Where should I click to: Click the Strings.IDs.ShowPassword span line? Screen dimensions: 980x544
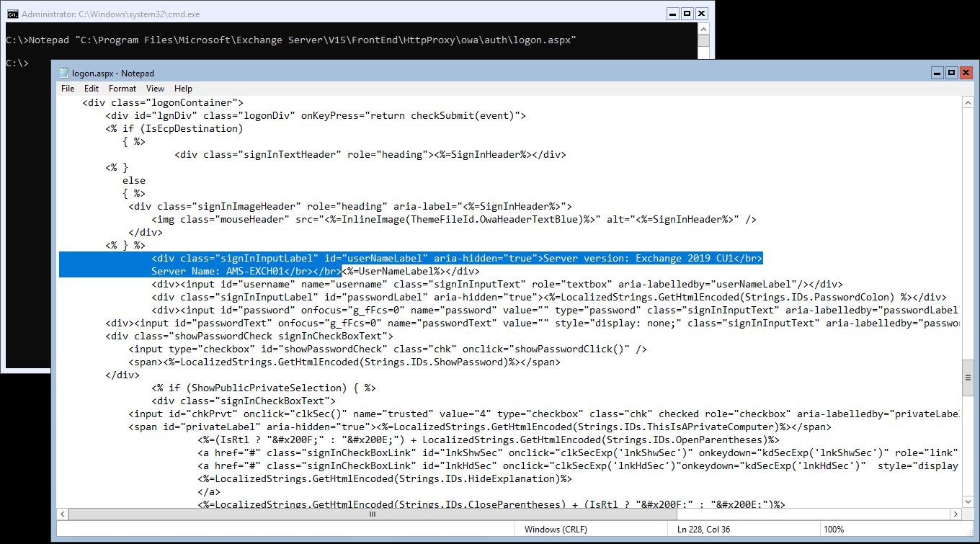pyautogui.click(x=344, y=362)
